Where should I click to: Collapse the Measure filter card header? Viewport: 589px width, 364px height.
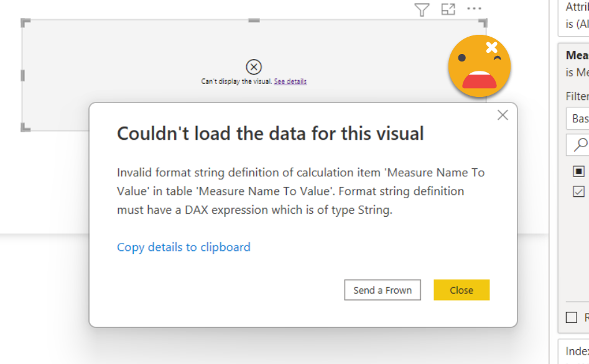pos(576,56)
